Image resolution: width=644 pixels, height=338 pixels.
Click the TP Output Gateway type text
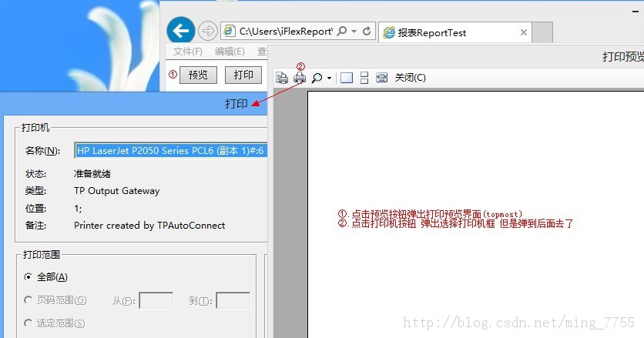[x=116, y=191]
